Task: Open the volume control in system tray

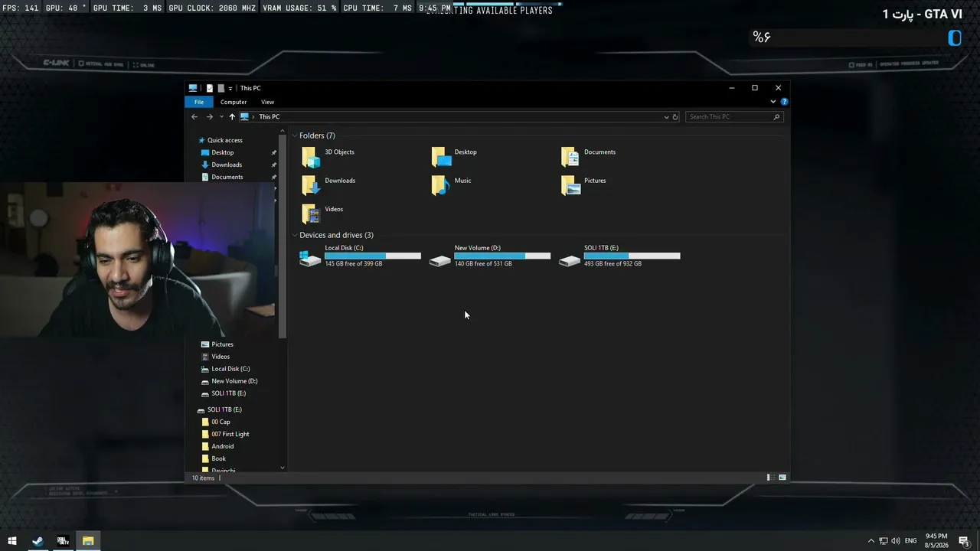Action: (x=896, y=541)
